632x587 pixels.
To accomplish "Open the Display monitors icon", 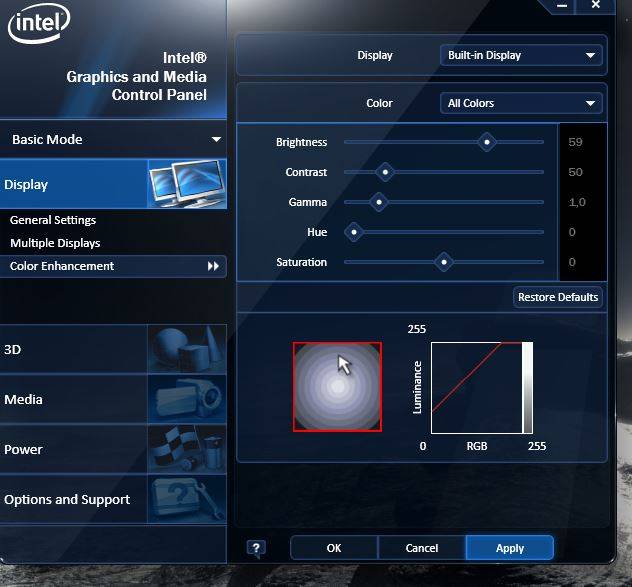I will click(x=187, y=184).
